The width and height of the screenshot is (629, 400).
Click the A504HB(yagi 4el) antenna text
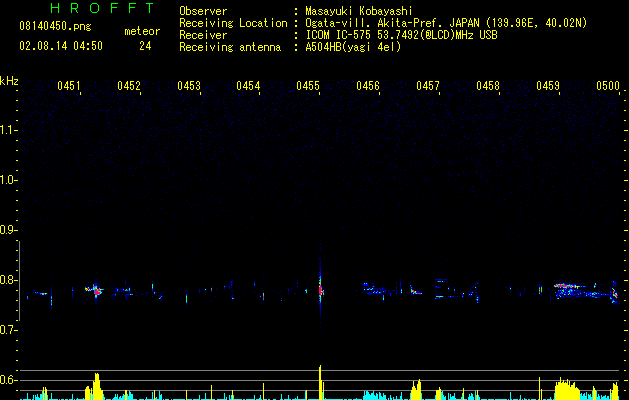pos(353,47)
